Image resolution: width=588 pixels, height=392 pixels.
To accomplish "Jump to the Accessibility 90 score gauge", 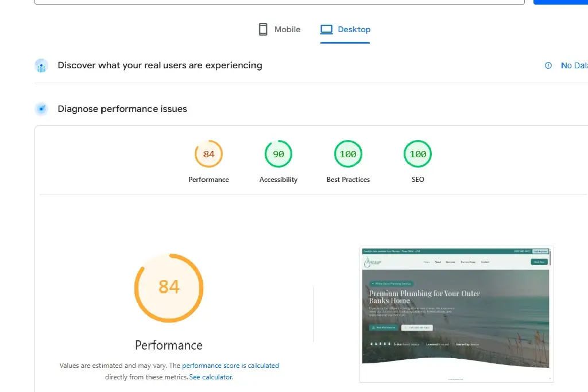I will [278, 154].
